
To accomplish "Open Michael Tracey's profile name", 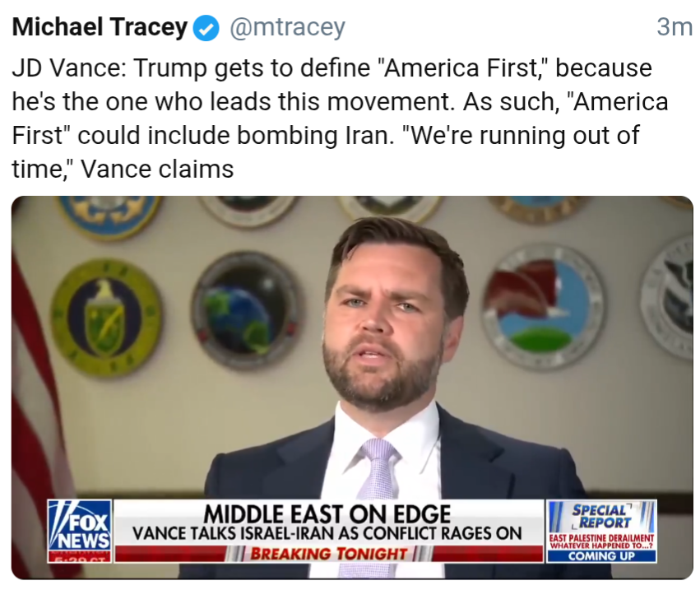I will (x=100, y=27).
